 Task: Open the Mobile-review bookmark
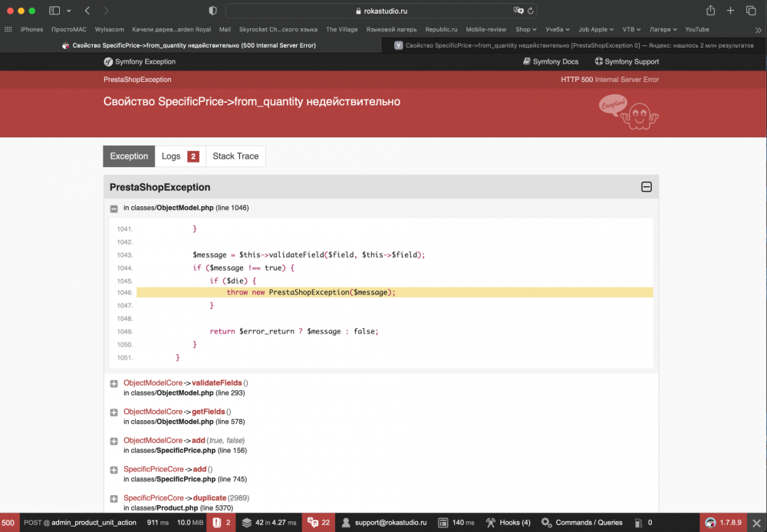click(x=486, y=29)
